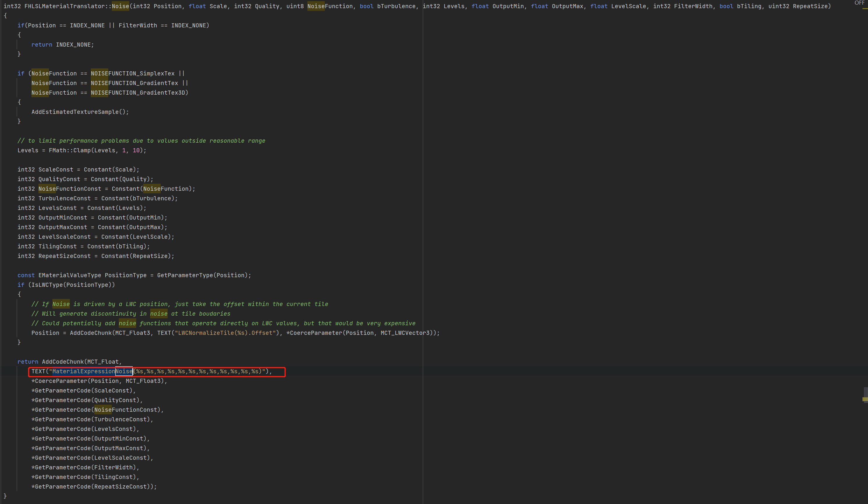Screen dimensions: 868x504
Task: Click the "return INDEX_NONE;" statement
Action: coord(62,45)
